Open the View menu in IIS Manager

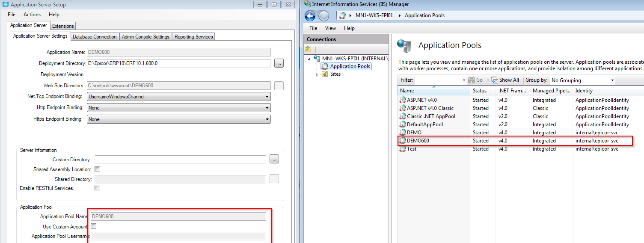(x=330, y=28)
